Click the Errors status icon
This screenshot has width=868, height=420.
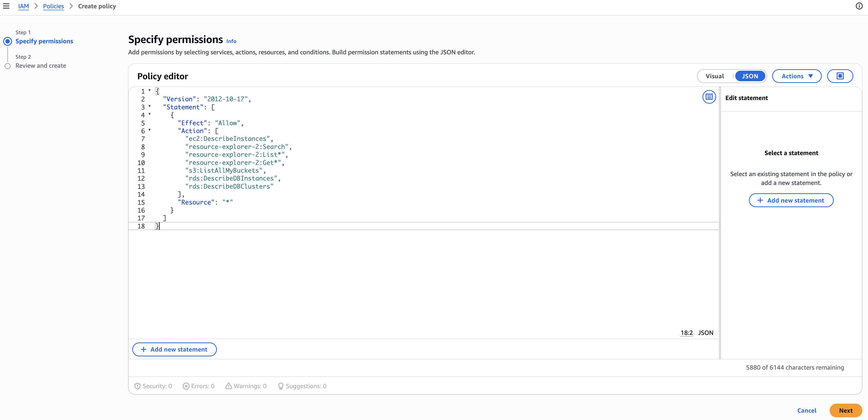(x=186, y=386)
